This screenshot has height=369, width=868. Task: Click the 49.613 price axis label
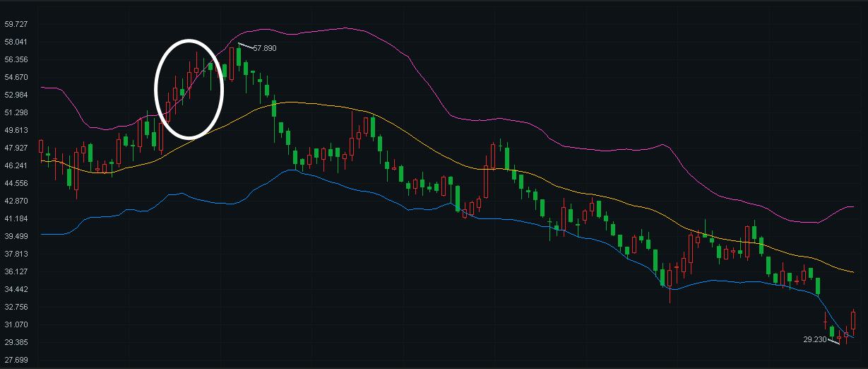click(16, 130)
